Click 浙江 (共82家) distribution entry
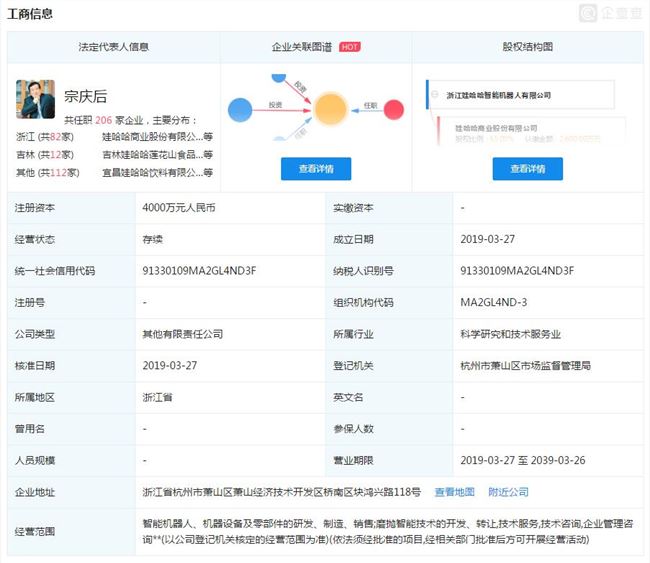This screenshot has height=563, width=650. 45,137
